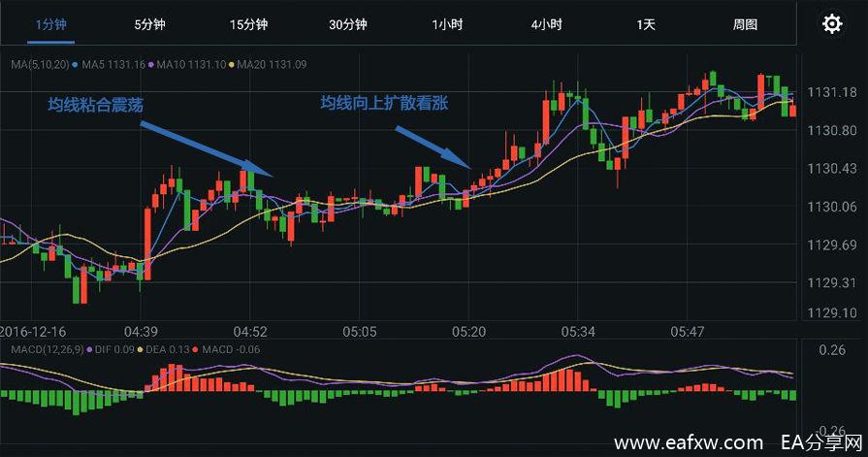868x457 pixels.
Task: Show the 1天 daily chart tab
Action: [646, 24]
